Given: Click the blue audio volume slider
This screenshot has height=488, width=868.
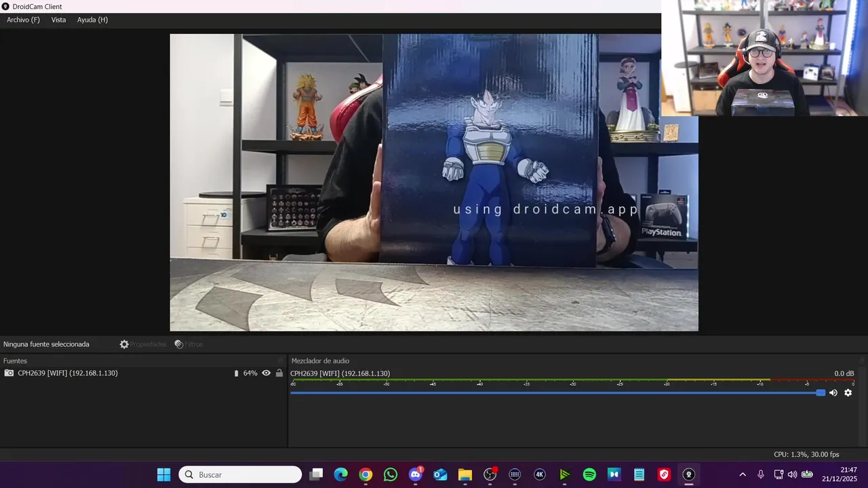Looking at the screenshot, I should point(557,392).
